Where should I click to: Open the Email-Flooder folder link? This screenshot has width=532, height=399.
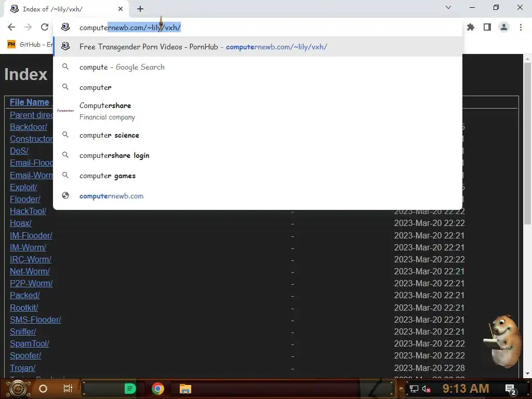31,163
